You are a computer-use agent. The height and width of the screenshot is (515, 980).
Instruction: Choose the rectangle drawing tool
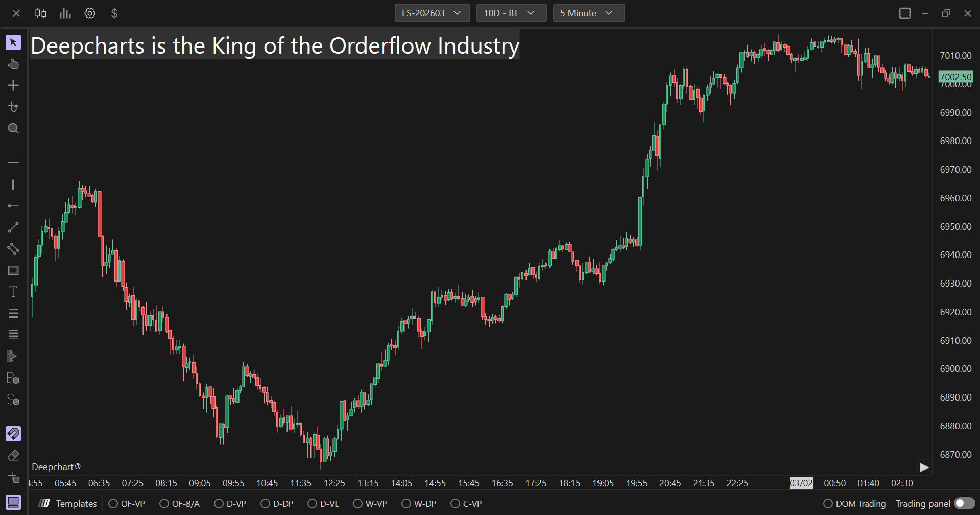click(x=13, y=270)
